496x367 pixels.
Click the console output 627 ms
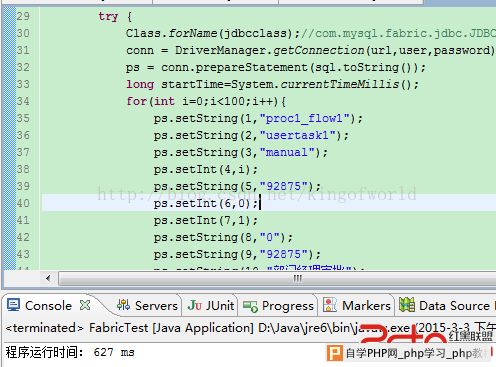[x=114, y=352]
